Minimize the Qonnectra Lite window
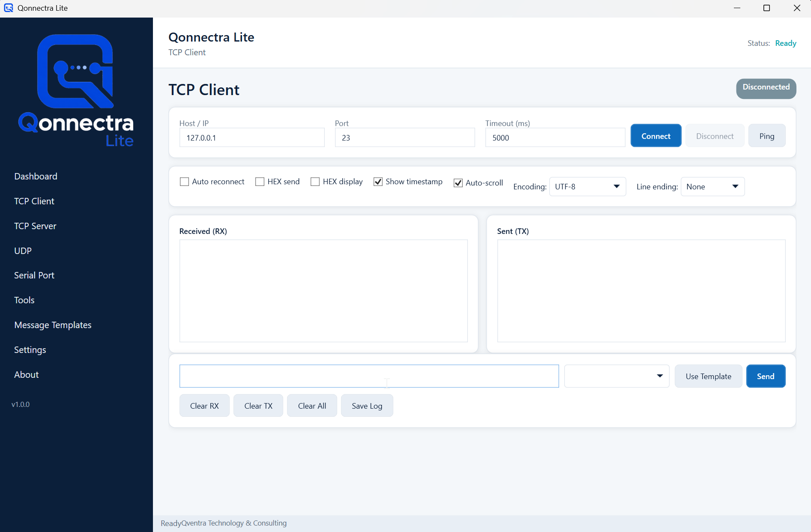 coord(737,8)
